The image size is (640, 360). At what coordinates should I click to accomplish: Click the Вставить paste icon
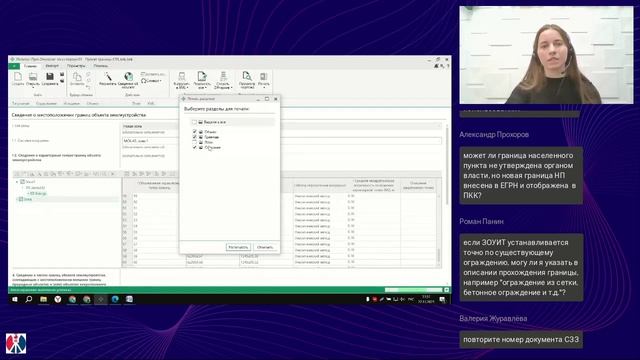(77, 78)
